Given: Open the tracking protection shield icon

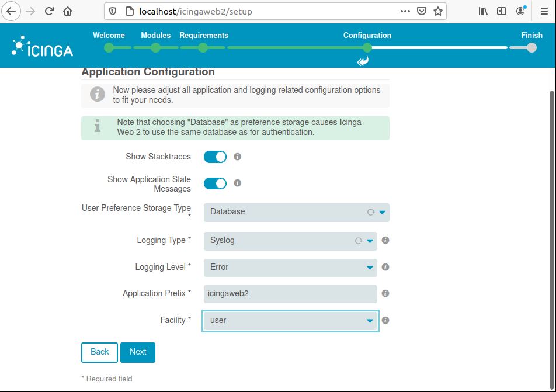Looking at the screenshot, I should coord(113,11).
